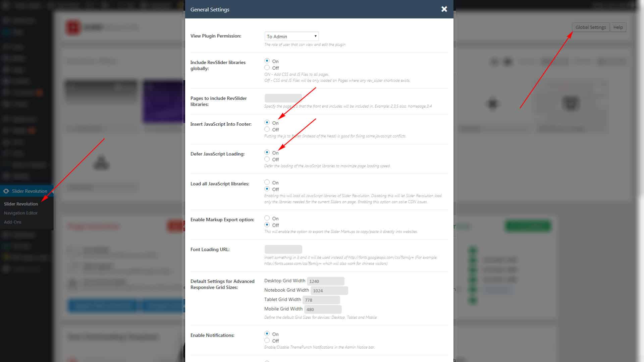Enable Load all JavaScript libraries On

(x=267, y=182)
